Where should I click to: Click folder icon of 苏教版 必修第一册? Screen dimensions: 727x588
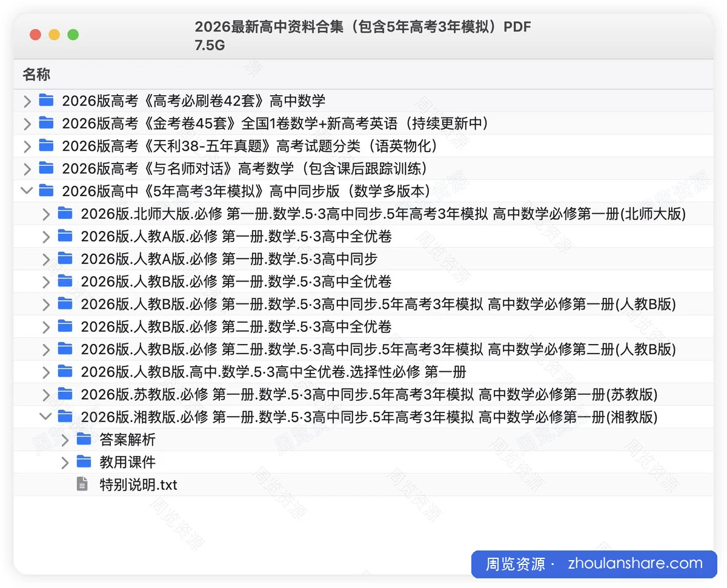(65, 394)
